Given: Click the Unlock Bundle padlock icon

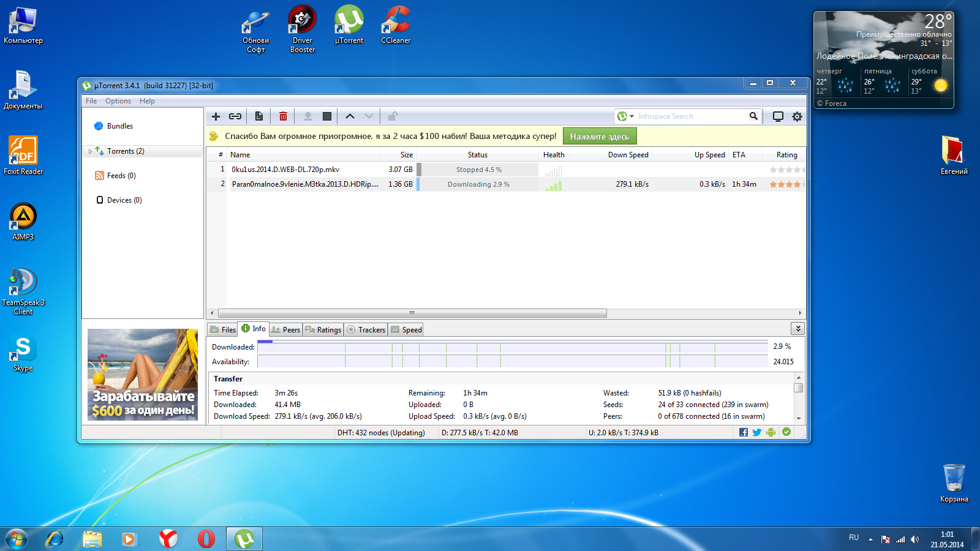Looking at the screenshot, I should coord(393,116).
